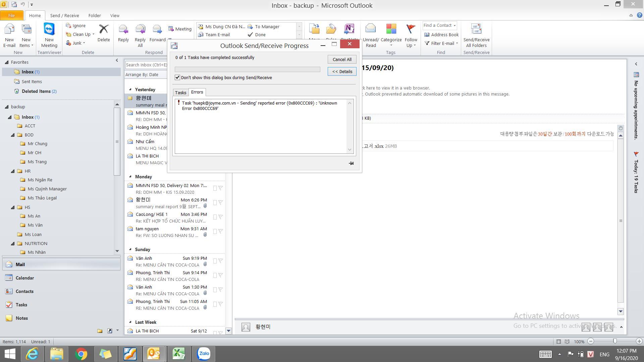Image resolution: width=644 pixels, height=362 pixels.
Task: Open the Categorize color menu
Action: click(391, 36)
